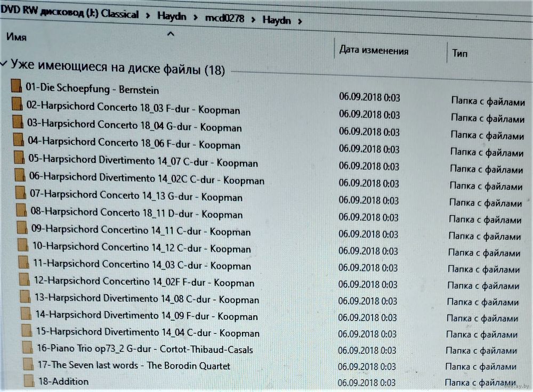The image size is (533, 392).
Task: Go to DVD RW дисковод (J:) Classical breadcrumb
Action: 70,12
